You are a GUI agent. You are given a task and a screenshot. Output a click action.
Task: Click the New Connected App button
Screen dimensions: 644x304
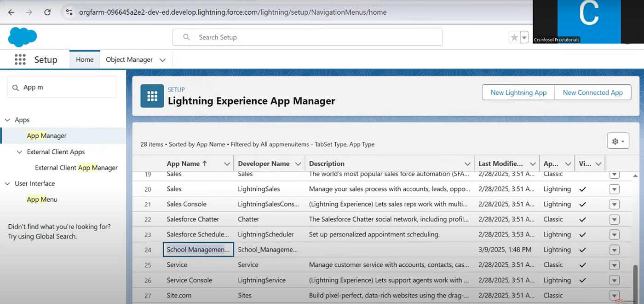[592, 93]
